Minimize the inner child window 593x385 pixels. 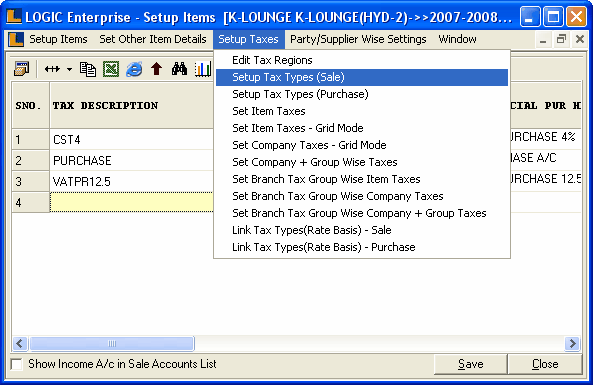[x=543, y=39]
